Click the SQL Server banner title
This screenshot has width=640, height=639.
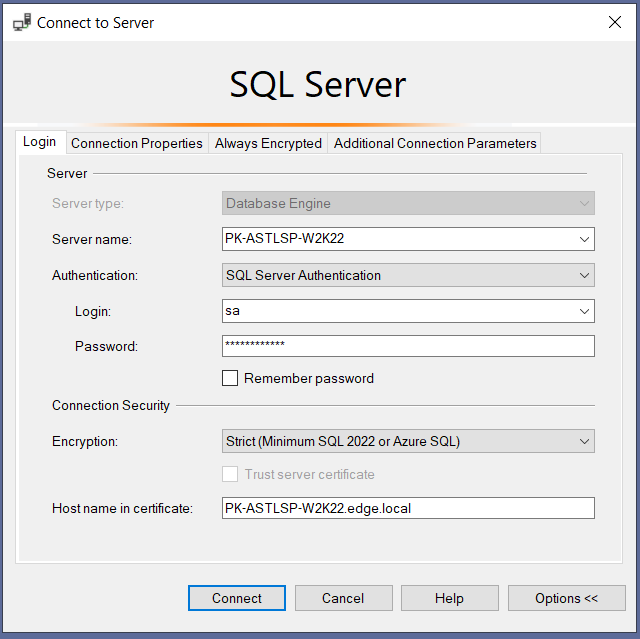pyautogui.click(x=318, y=84)
